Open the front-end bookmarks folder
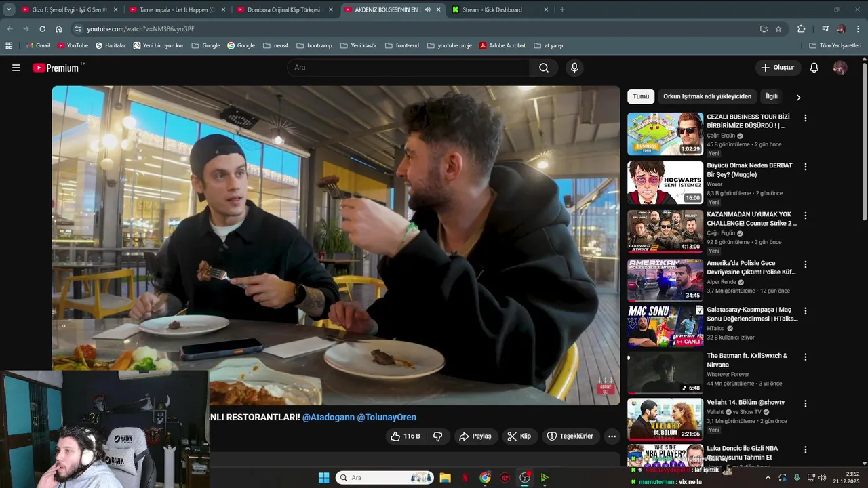 401,45
